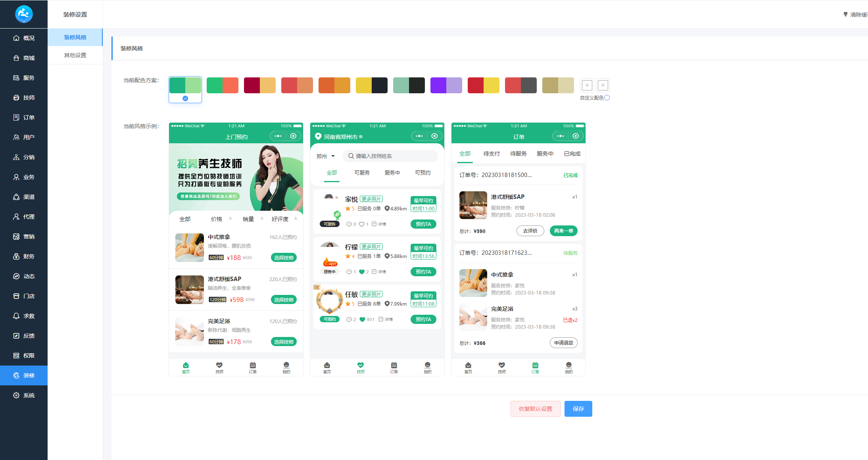Open the 订单 orders section from sidebar
This screenshot has height=460, width=868.
(24, 117)
